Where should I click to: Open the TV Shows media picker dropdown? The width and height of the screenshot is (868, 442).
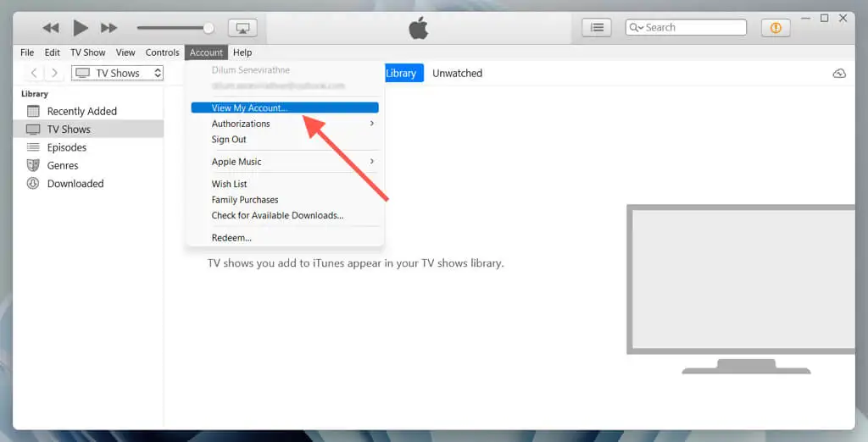(117, 73)
